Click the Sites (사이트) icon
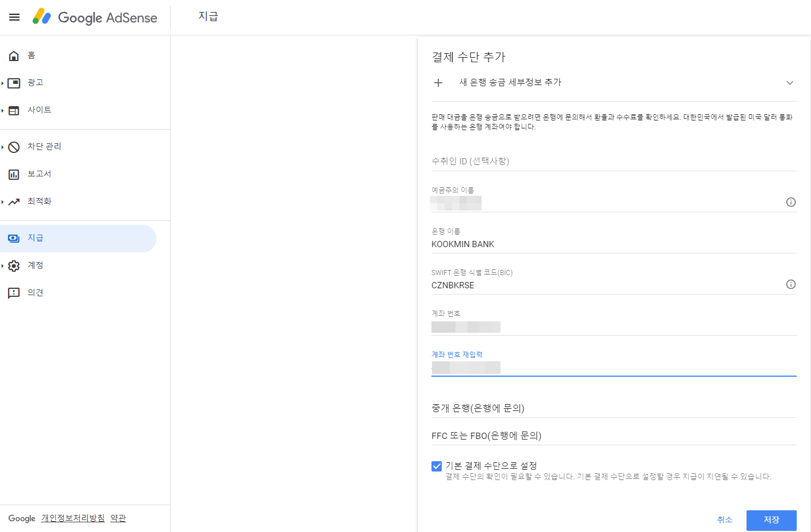This screenshot has width=811, height=532. (x=14, y=110)
